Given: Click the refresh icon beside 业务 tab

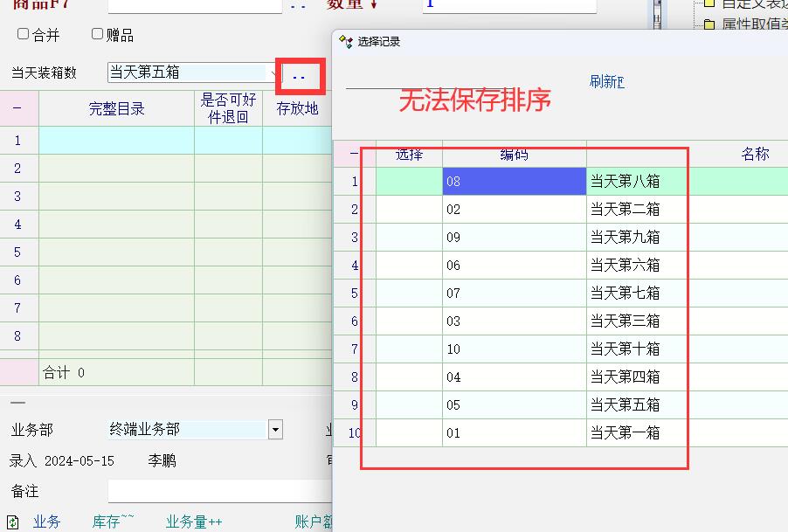Looking at the screenshot, I should click(x=13, y=522).
